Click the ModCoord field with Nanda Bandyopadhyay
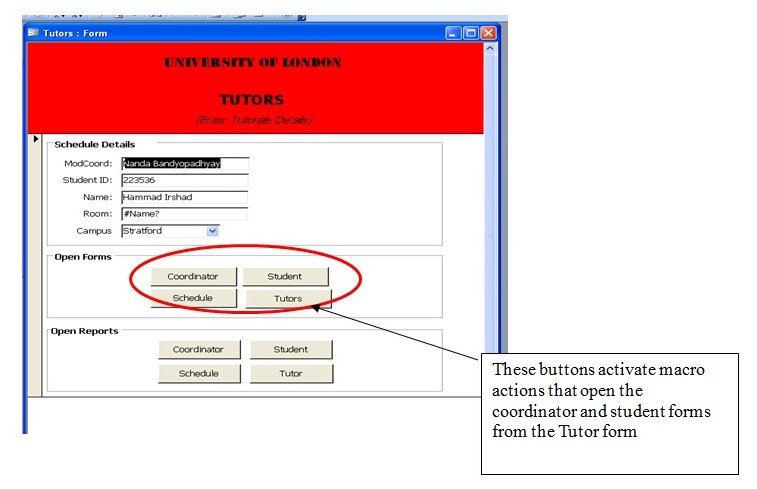Viewport: 757px width, 489px height. coord(184,164)
